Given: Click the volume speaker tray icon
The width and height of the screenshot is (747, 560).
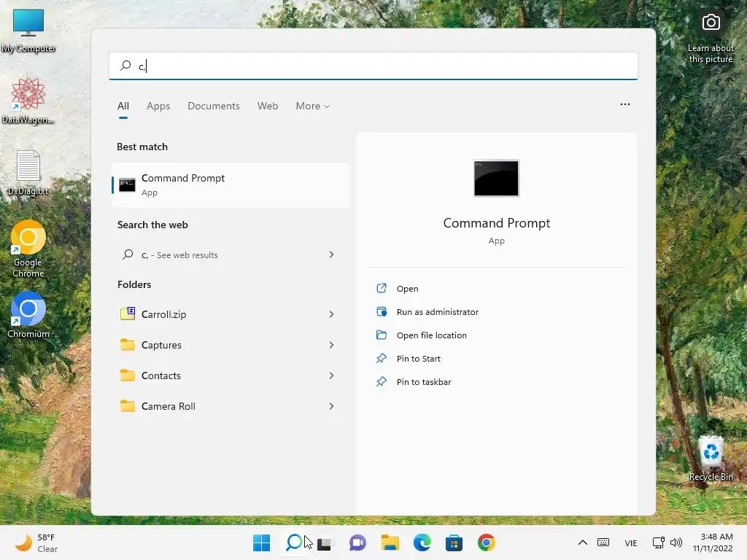Looking at the screenshot, I should tap(676, 542).
